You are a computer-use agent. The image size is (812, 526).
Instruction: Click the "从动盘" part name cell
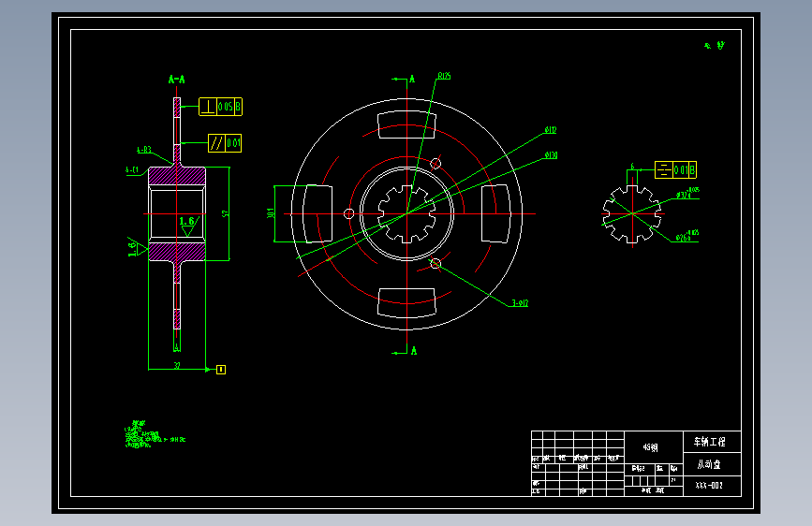point(712,464)
